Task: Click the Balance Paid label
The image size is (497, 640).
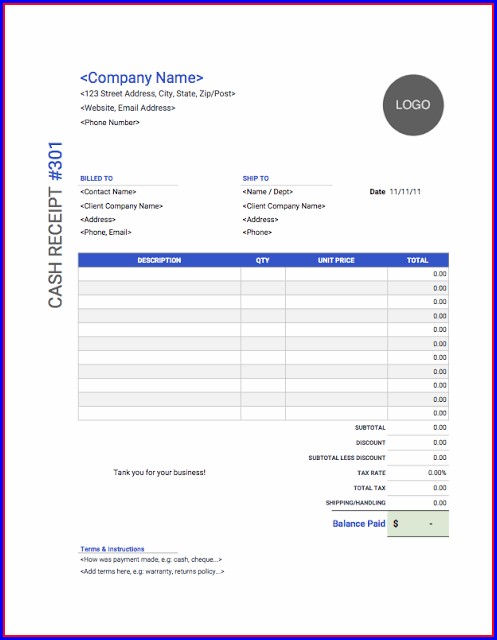Action: click(359, 524)
